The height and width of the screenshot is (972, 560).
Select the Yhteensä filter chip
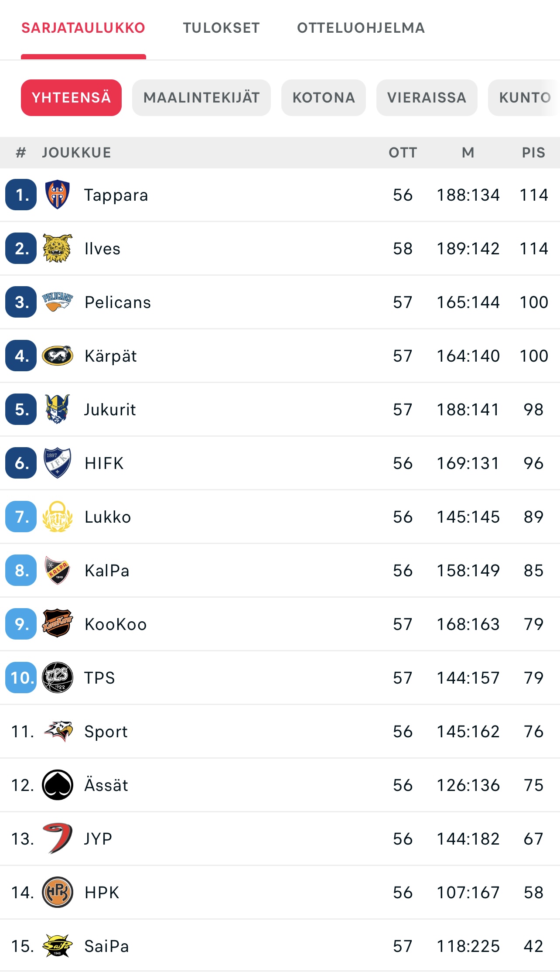(x=71, y=98)
